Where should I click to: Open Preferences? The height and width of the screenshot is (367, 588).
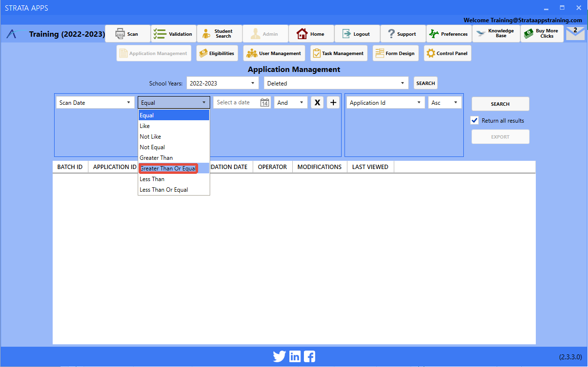449,34
